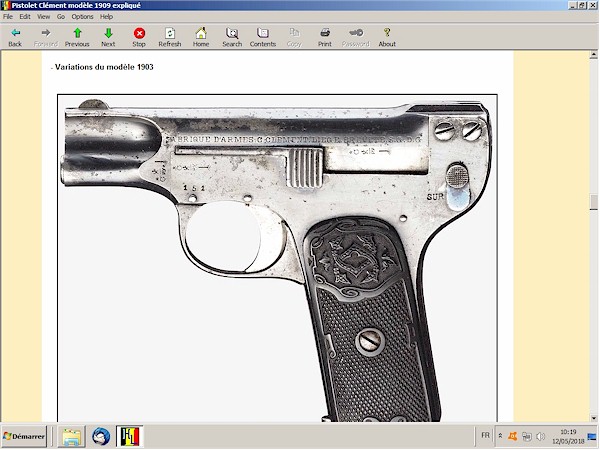
Task: Open the file explorer taskbar icon
Action: pyautogui.click(x=72, y=436)
